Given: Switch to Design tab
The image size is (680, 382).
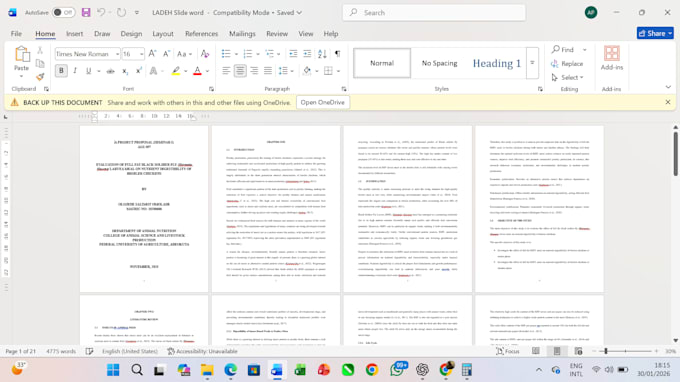Looking at the screenshot, I should tap(131, 34).
